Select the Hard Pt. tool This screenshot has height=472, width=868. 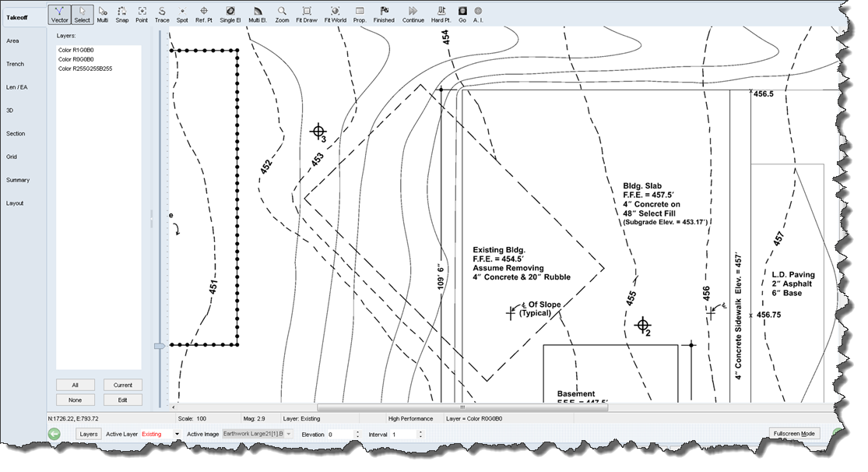(441, 14)
